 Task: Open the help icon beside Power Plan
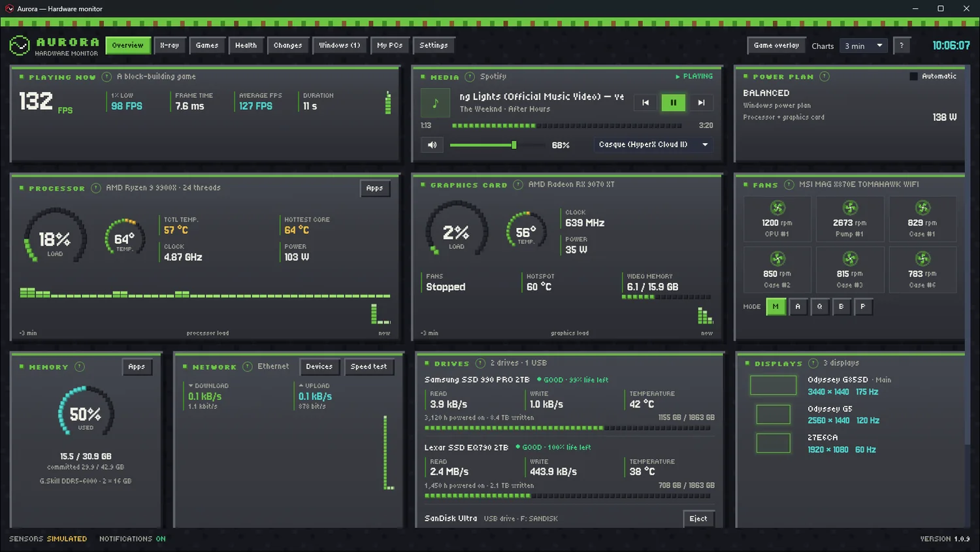825,76
